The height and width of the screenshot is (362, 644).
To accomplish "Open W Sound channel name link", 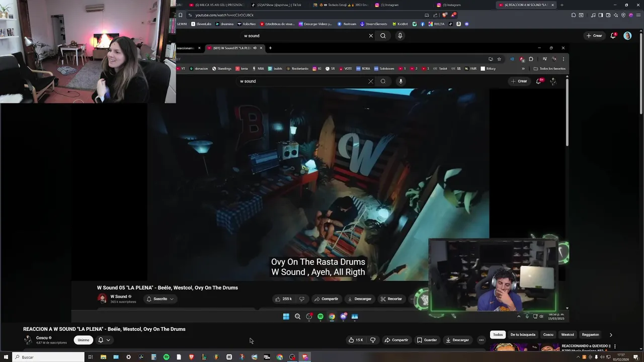I will coord(119,297).
